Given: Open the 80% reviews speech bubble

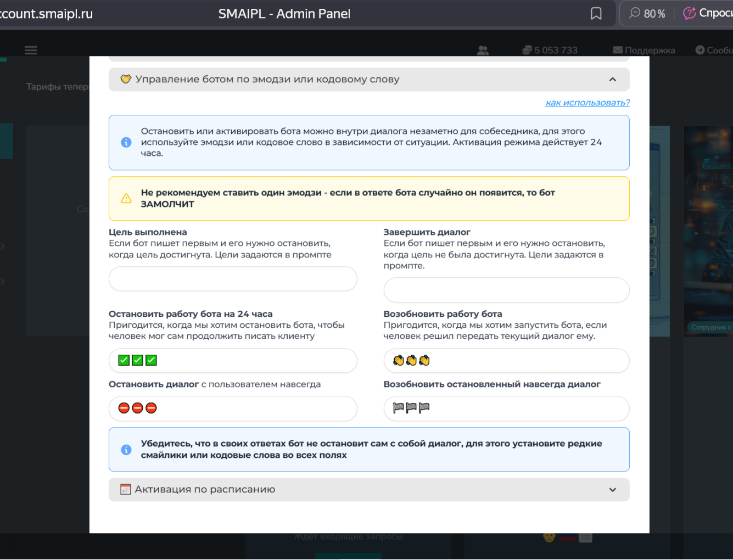Looking at the screenshot, I should [647, 14].
